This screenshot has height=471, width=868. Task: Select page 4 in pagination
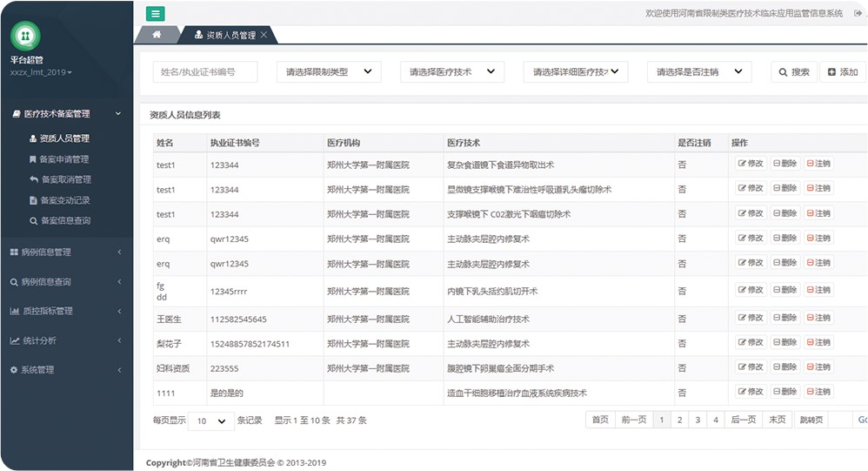click(716, 420)
